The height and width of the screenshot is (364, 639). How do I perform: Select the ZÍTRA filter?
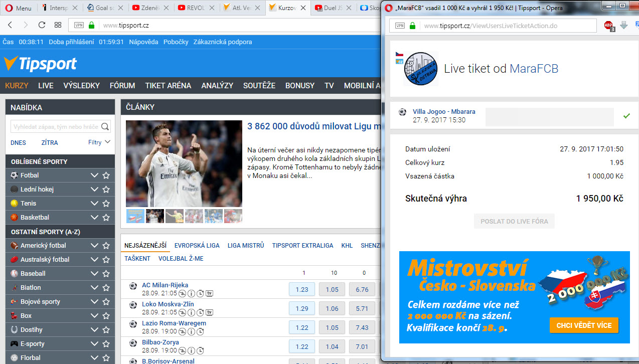[50, 143]
